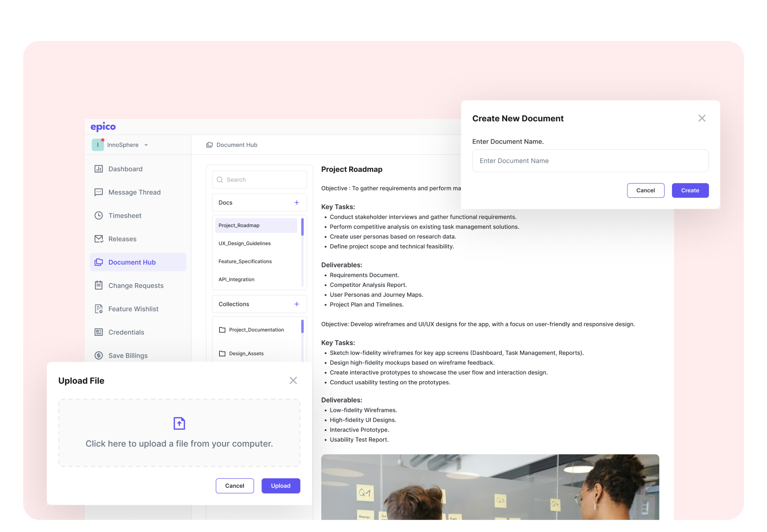This screenshot has height=532, width=767.
Task: Click the Design_Assets folder icon
Action: pyautogui.click(x=222, y=354)
